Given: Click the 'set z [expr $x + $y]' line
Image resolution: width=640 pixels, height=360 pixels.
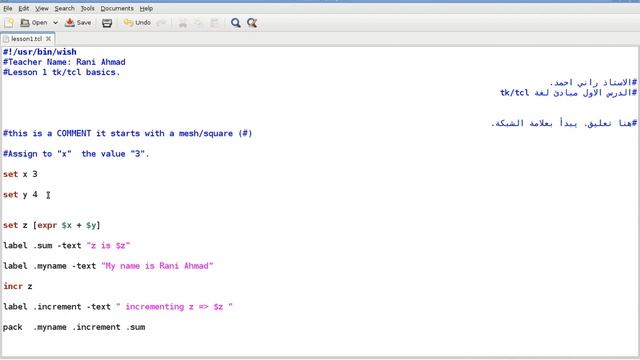Looking at the screenshot, I should [51, 225].
